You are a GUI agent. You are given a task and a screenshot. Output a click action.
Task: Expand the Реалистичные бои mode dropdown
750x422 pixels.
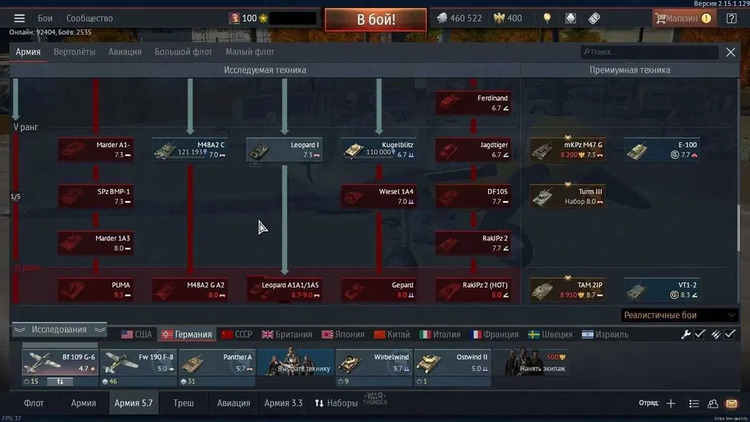point(679,315)
